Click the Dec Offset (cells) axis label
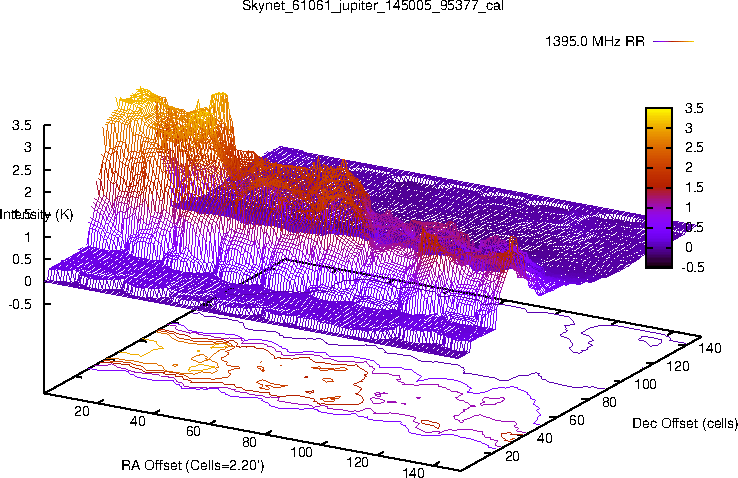 [684, 423]
